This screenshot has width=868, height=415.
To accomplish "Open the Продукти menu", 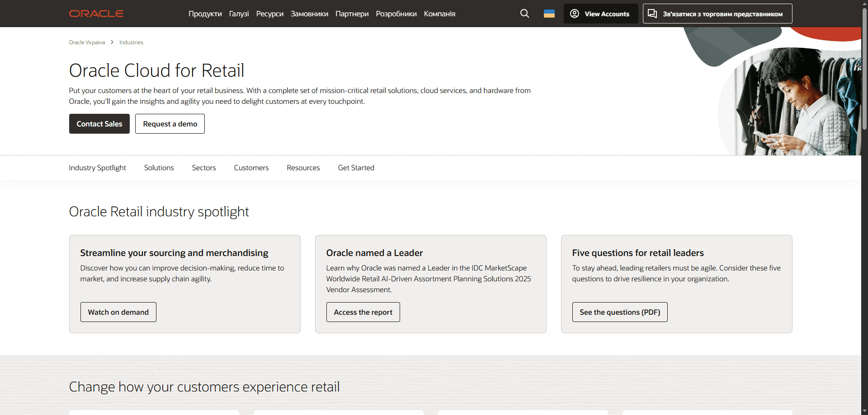I will pos(205,14).
